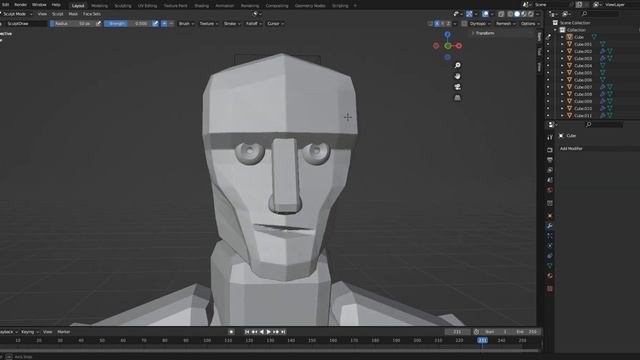
Task: Open the Physics properties tab icon
Action: 550,246
